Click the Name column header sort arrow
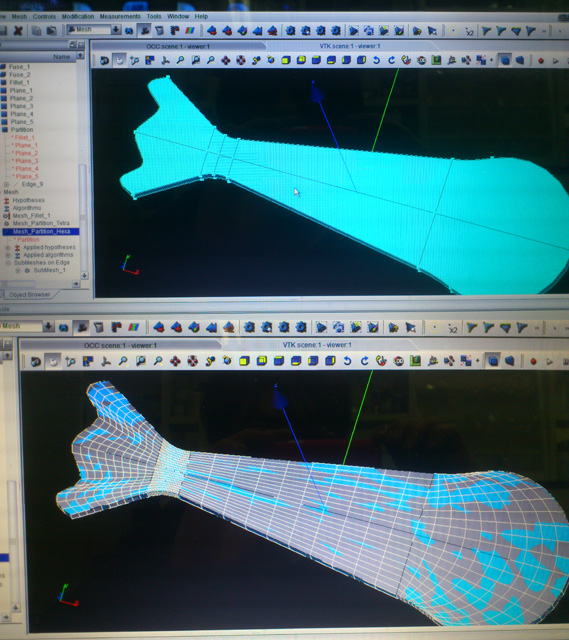 80,56
